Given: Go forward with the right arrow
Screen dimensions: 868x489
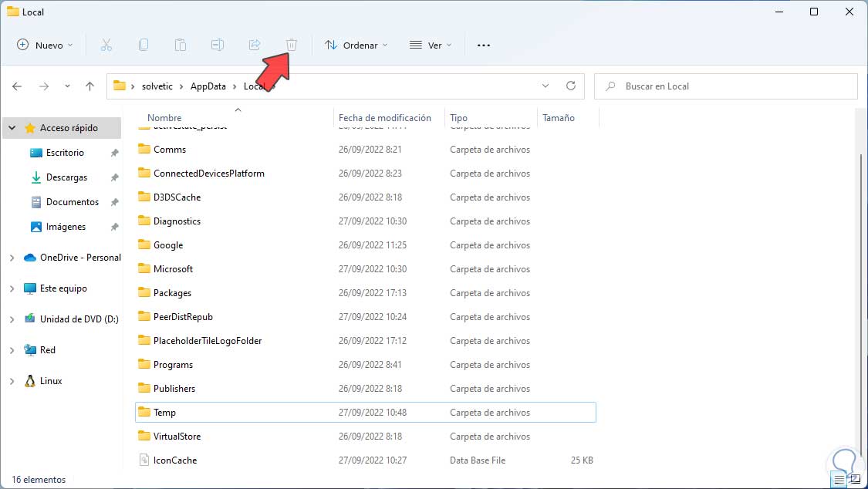Looking at the screenshot, I should [44, 86].
